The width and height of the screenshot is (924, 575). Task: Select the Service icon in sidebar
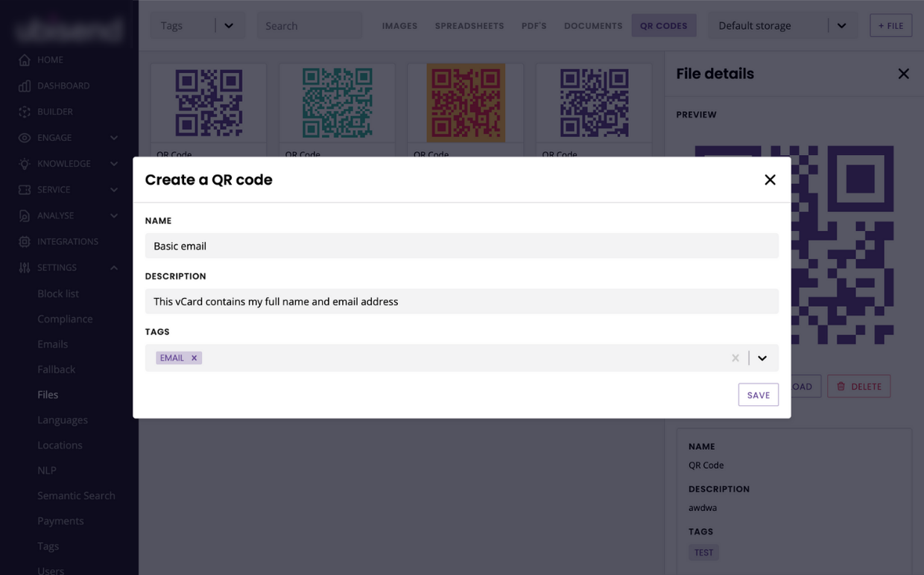(x=25, y=190)
